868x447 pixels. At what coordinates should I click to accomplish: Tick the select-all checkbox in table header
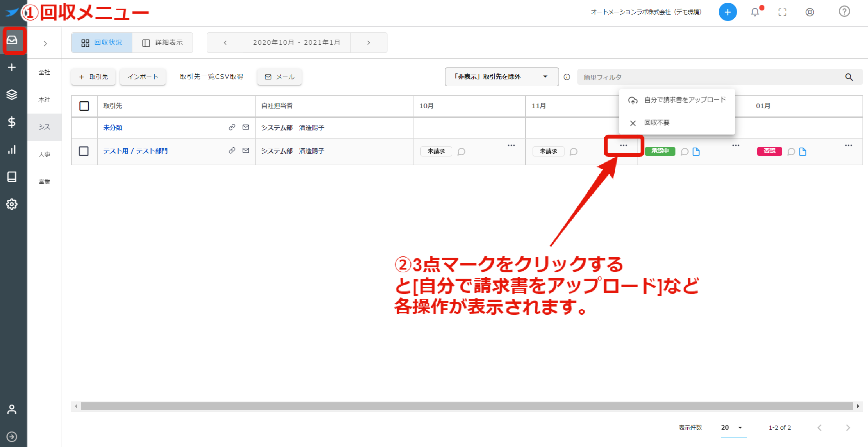[x=84, y=106]
